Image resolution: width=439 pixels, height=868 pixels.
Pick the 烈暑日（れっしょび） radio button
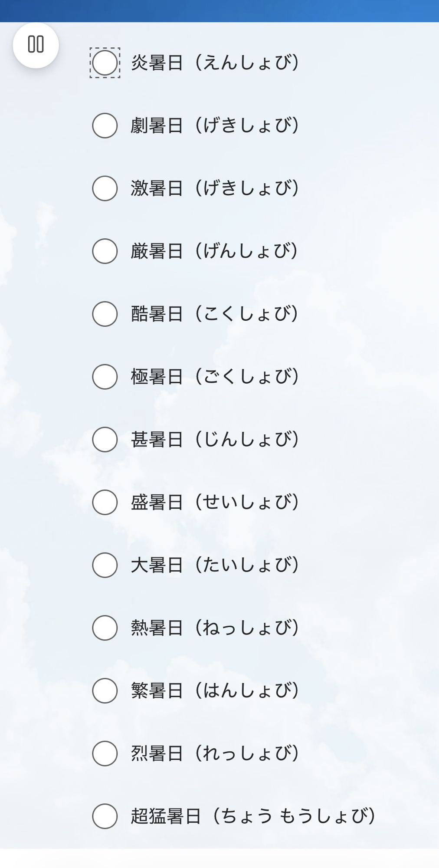pos(105,753)
